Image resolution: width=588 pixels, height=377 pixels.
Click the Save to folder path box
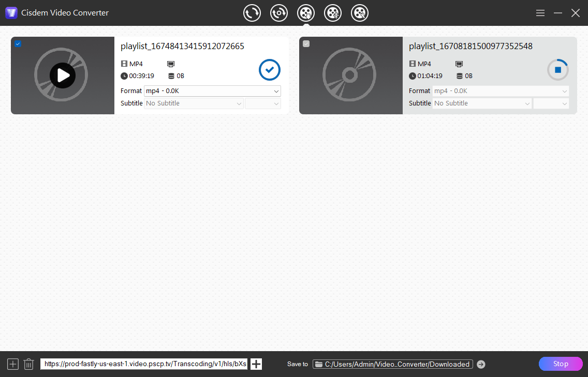(x=393, y=364)
